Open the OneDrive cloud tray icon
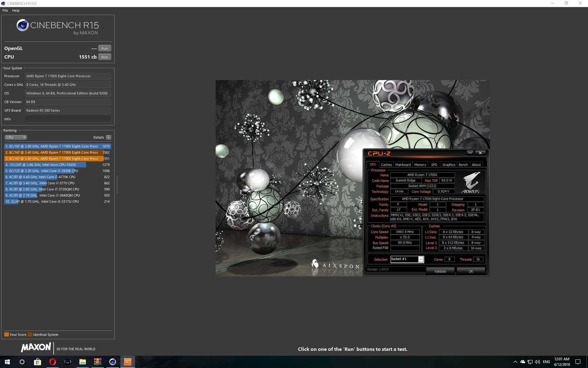 pos(522,362)
